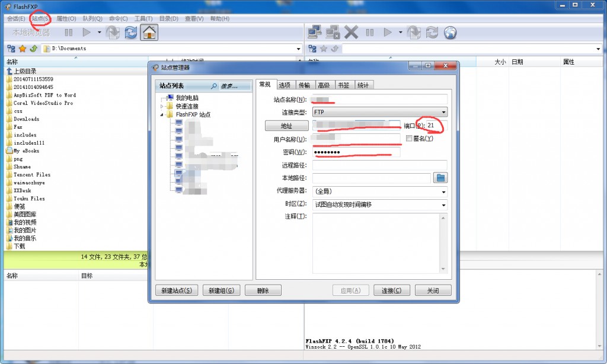This screenshot has height=364, width=607.
Task: Click the remote pane play transfer icon
Action: [388, 33]
